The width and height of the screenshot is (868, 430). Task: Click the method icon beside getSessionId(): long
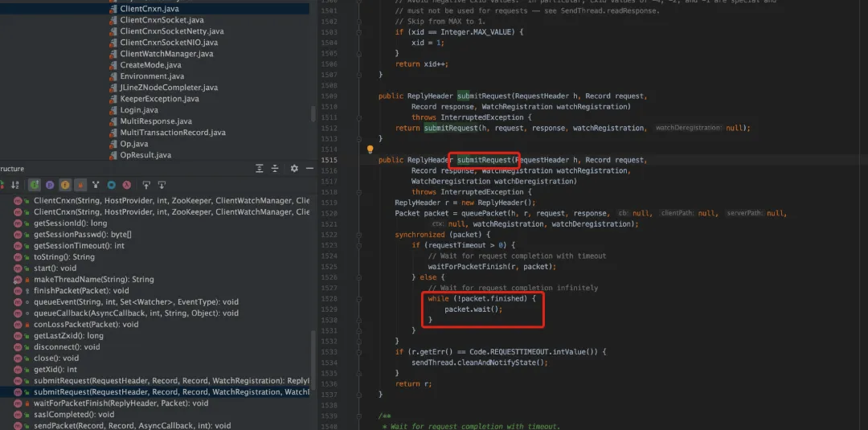pos(18,223)
